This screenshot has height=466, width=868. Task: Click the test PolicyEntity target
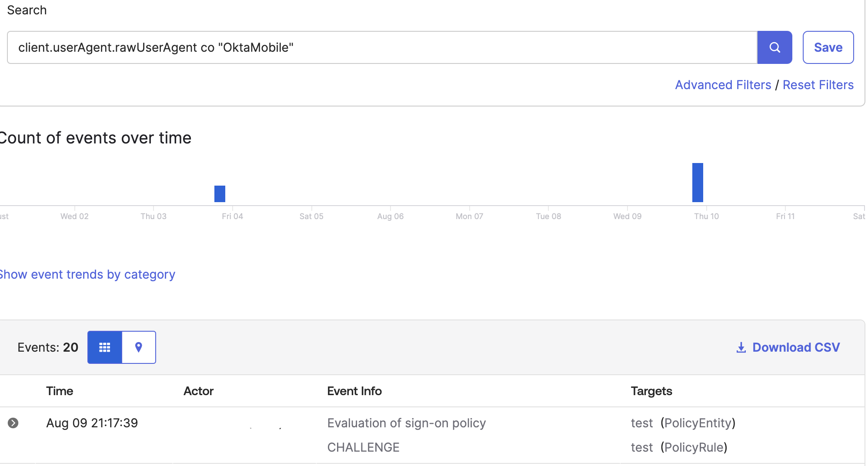tap(683, 423)
